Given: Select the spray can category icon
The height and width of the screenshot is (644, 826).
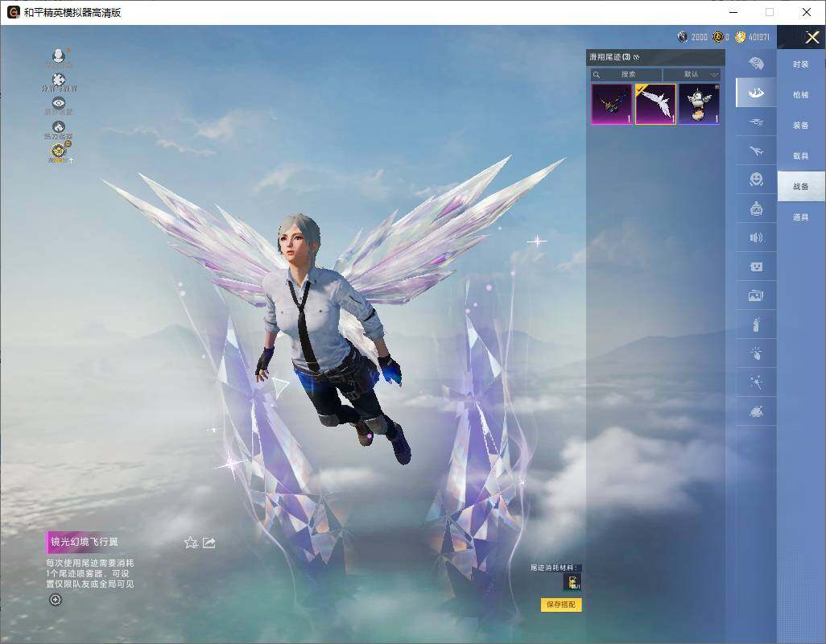Looking at the screenshot, I should [757, 324].
